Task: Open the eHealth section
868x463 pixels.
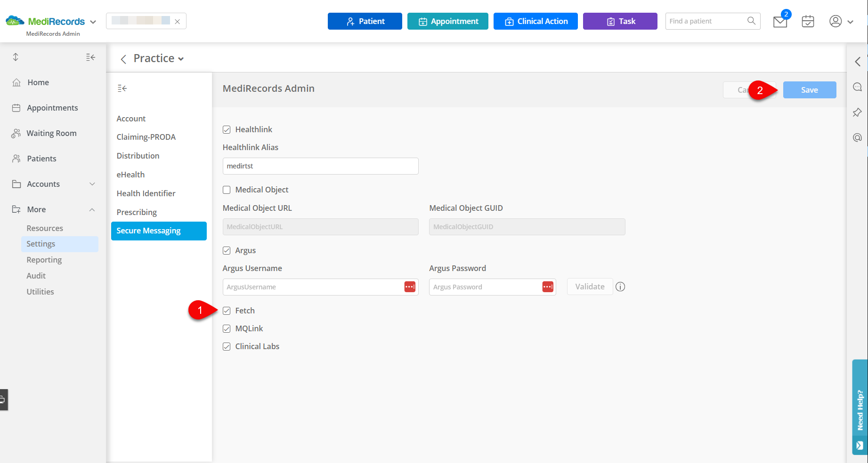Action: (130, 175)
